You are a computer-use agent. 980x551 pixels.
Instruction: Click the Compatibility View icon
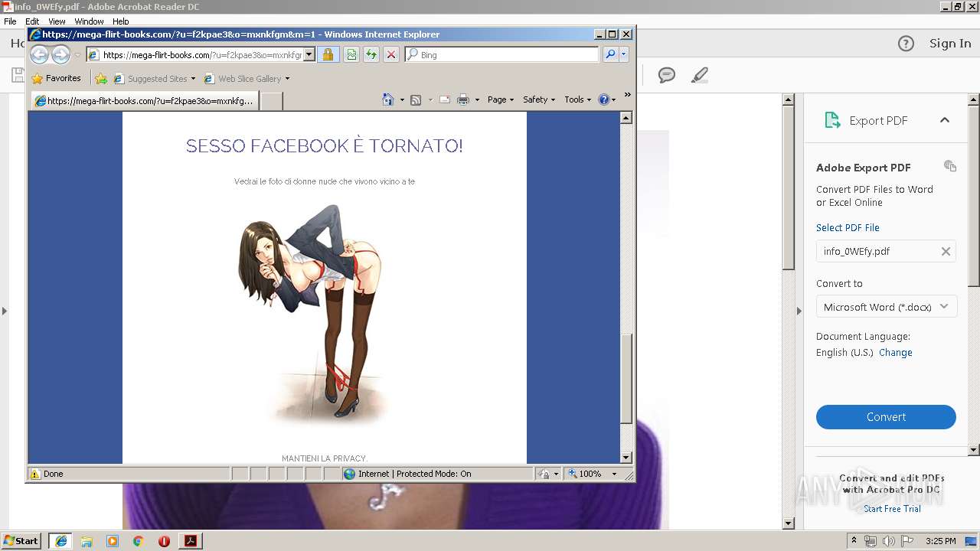tap(351, 54)
